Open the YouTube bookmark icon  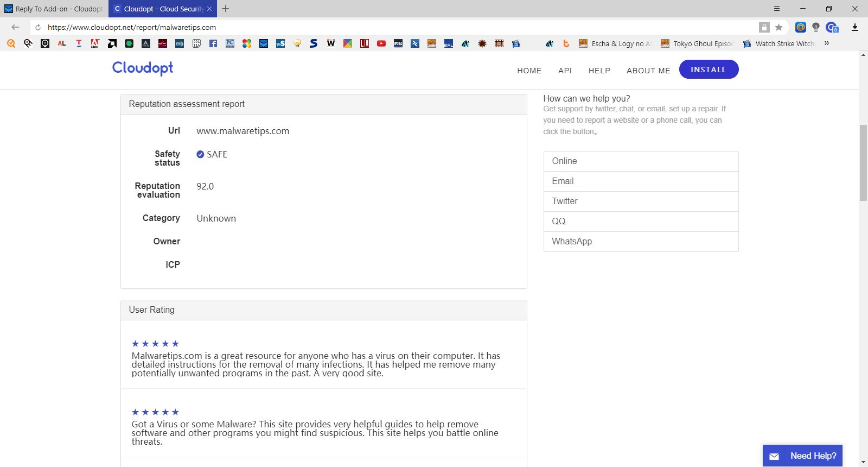click(381, 43)
